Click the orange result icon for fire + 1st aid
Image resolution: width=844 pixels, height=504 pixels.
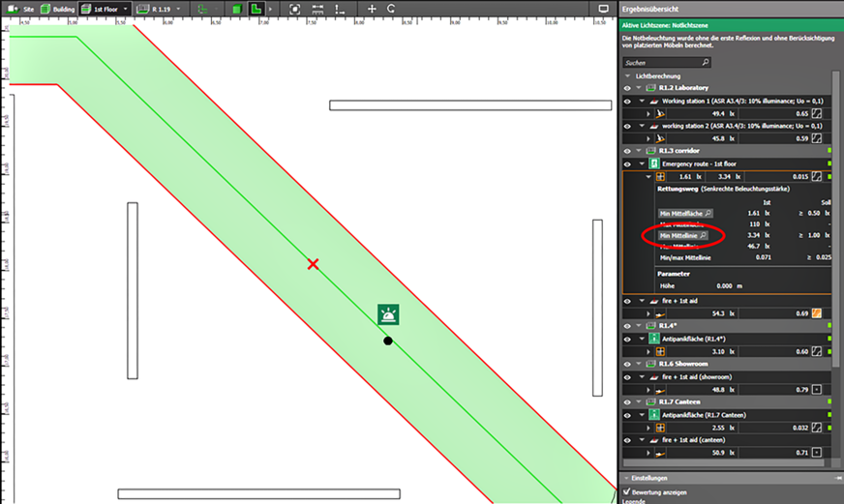pos(819,313)
